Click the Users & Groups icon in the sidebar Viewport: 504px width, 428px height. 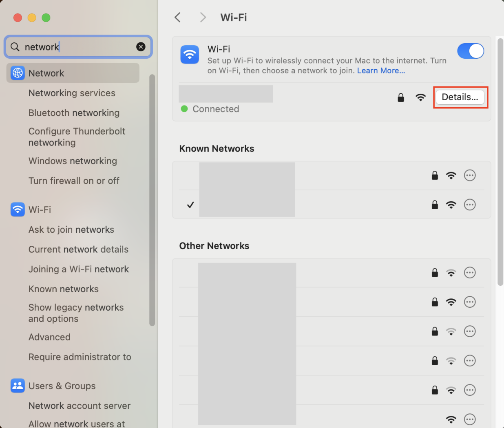(x=17, y=386)
